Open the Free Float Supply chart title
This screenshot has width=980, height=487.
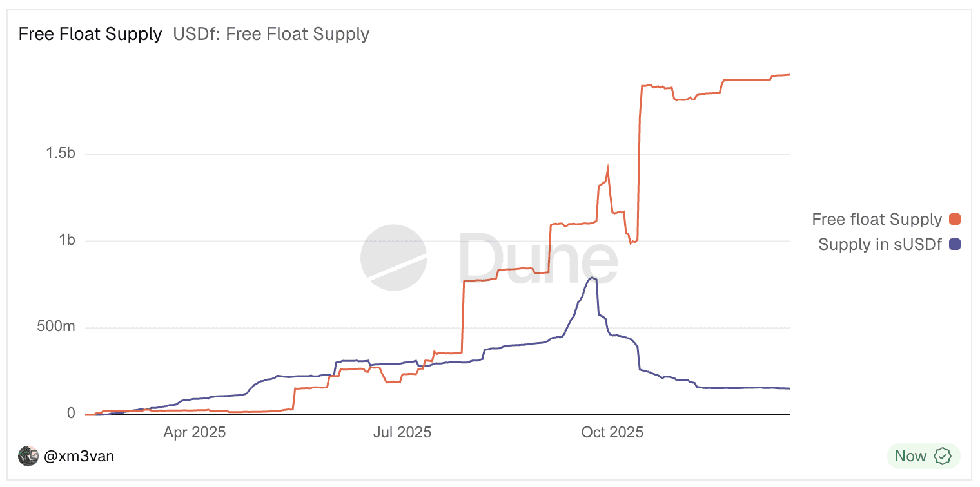pos(90,34)
